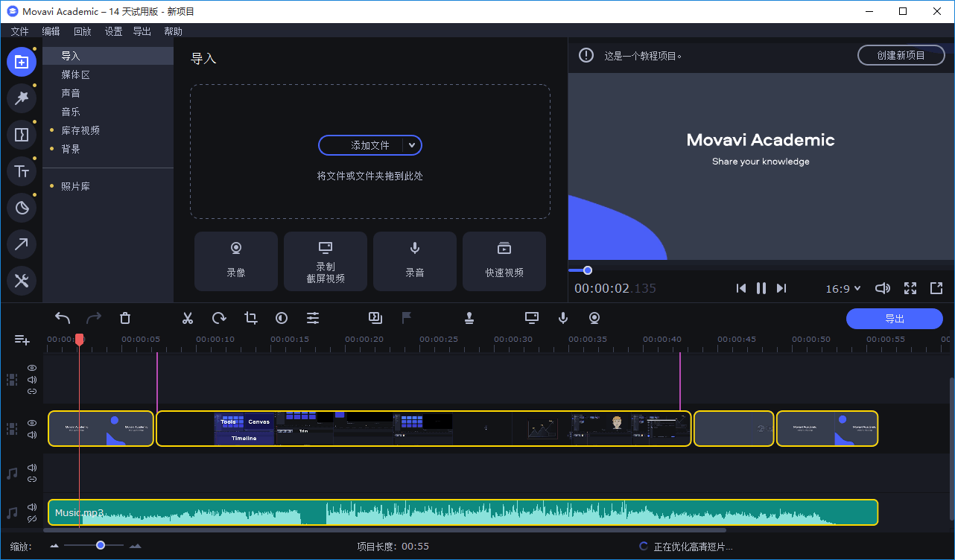This screenshot has height=560, width=955.
Task: Open the More Tools wrench tab
Action: tap(22, 281)
